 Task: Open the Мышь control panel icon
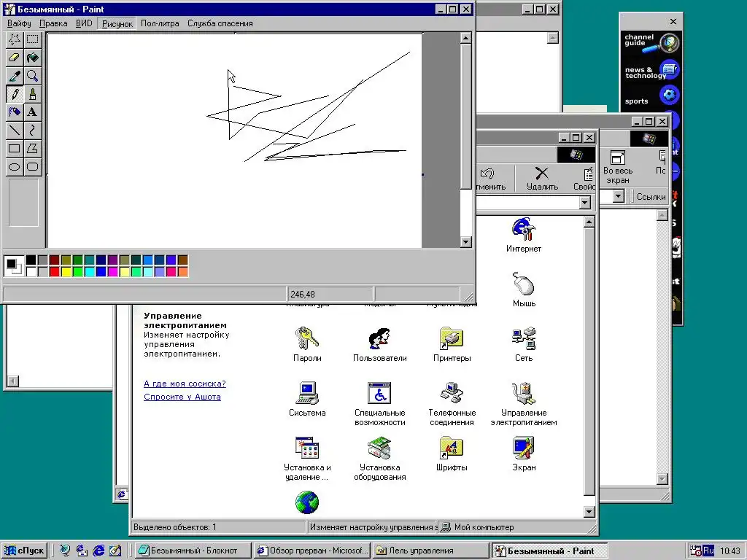click(524, 289)
